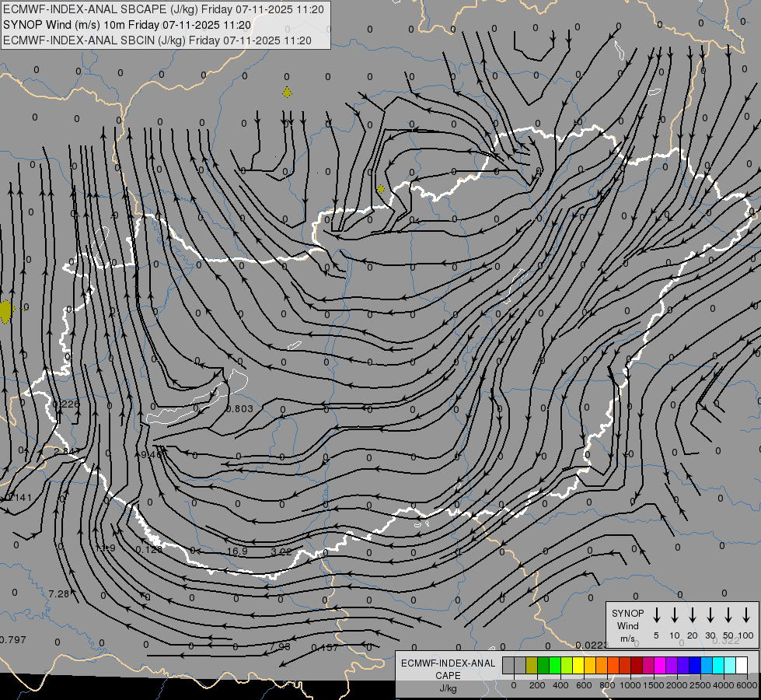Click the ECMWF-INDEX-ANAL CAPE legend label

[x=448, y=670]
